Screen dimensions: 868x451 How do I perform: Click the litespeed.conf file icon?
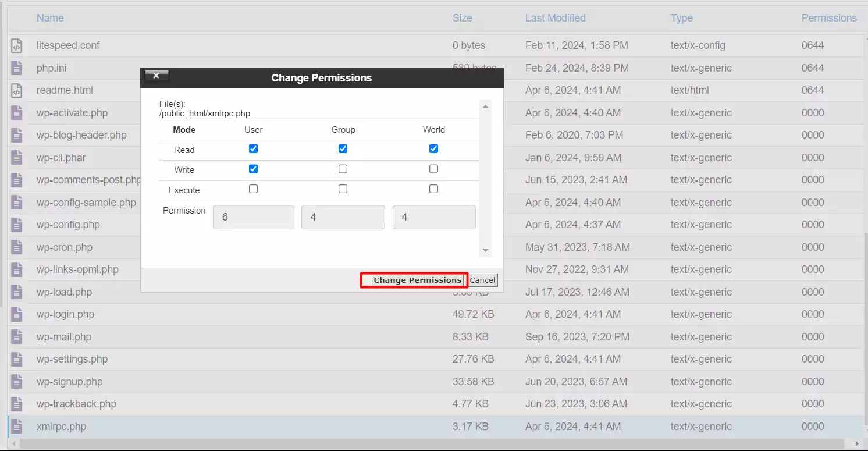(x=17, y=45)
